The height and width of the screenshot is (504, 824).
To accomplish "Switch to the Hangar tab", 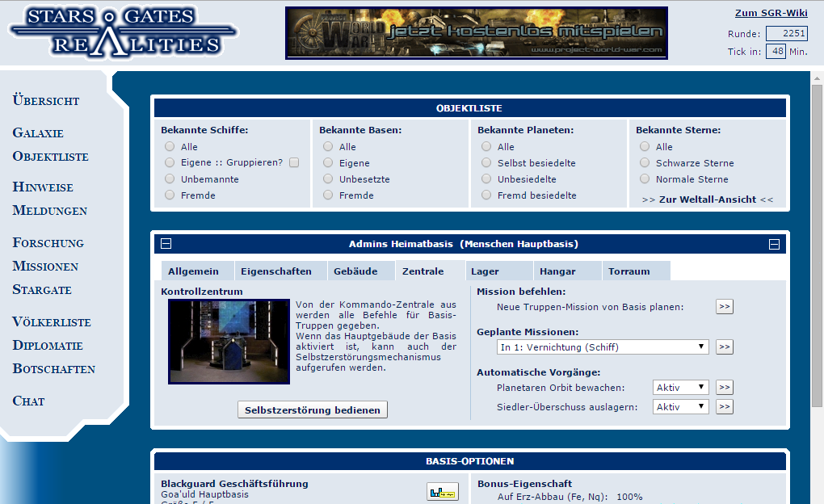I will 567,271.
